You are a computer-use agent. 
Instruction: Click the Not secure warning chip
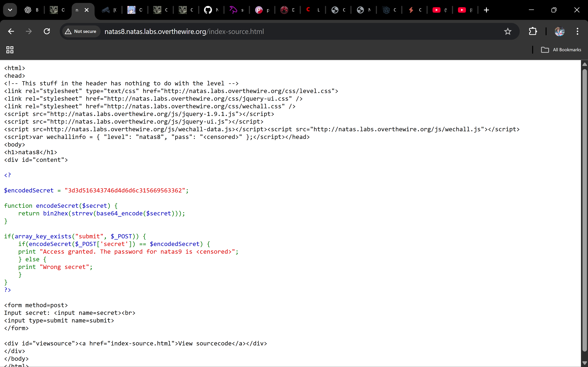pos(81,31)
